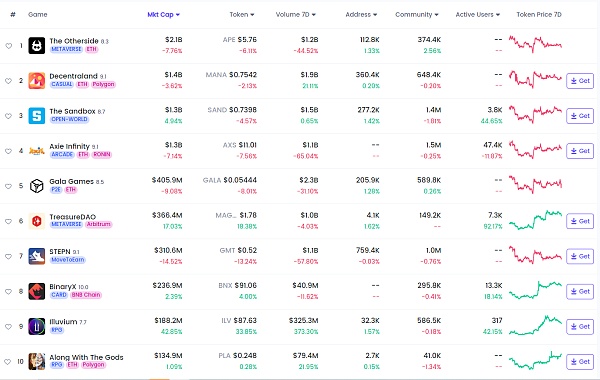This screenshot has height=380, width=600.
Task: Open the Axie Infinity game name link
Action: click(69, 146)
